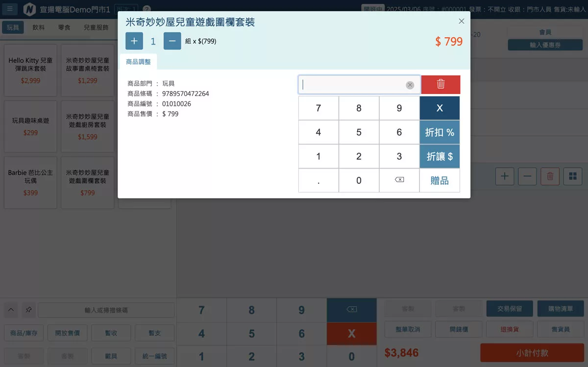Open the 商品/庫存 inventory function
Viewport: 588px width, 367px height.
pyautogui.click(x=24, y=333)
